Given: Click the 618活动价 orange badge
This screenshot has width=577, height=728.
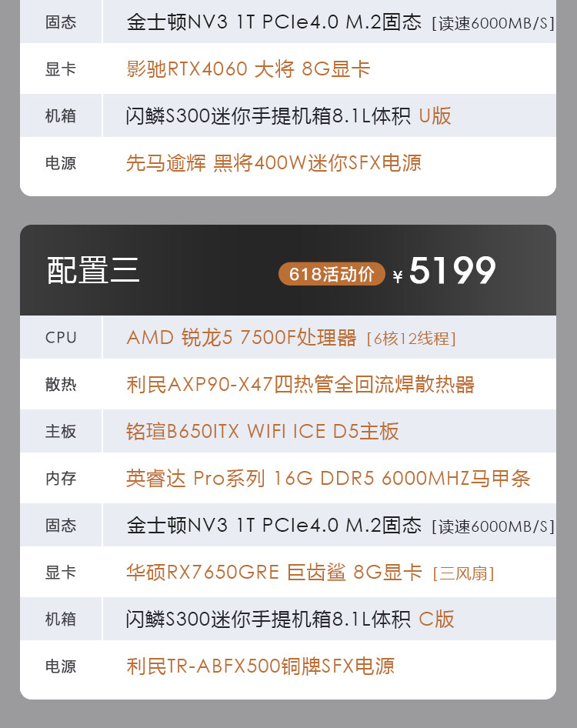Looking at the screenshot, I should coord(332,274).
